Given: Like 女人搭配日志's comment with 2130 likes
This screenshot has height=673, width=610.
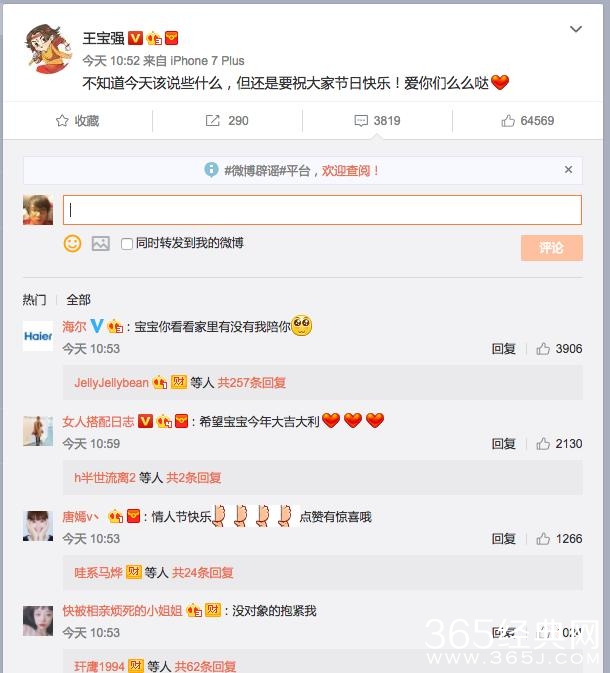Looking at the screenshot, I should pos(543,443).
